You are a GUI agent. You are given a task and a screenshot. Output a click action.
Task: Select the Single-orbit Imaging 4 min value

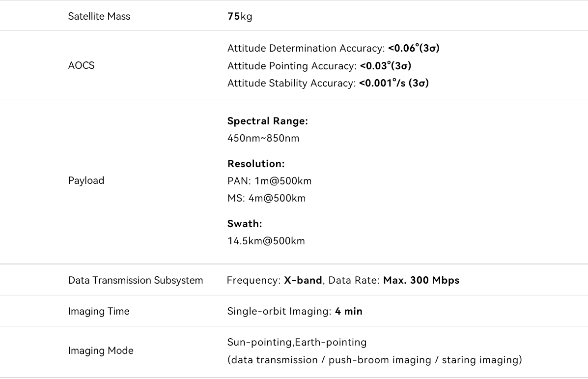(295, 311)
